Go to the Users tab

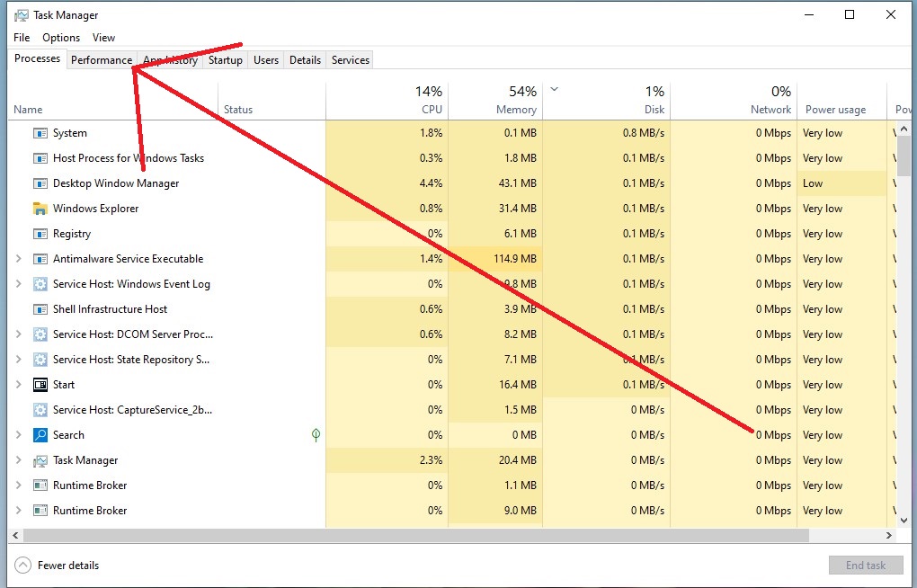(x=266, y=60)
